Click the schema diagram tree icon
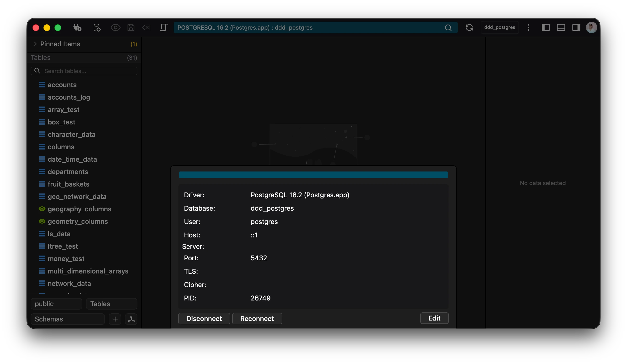 click(131, 319)
